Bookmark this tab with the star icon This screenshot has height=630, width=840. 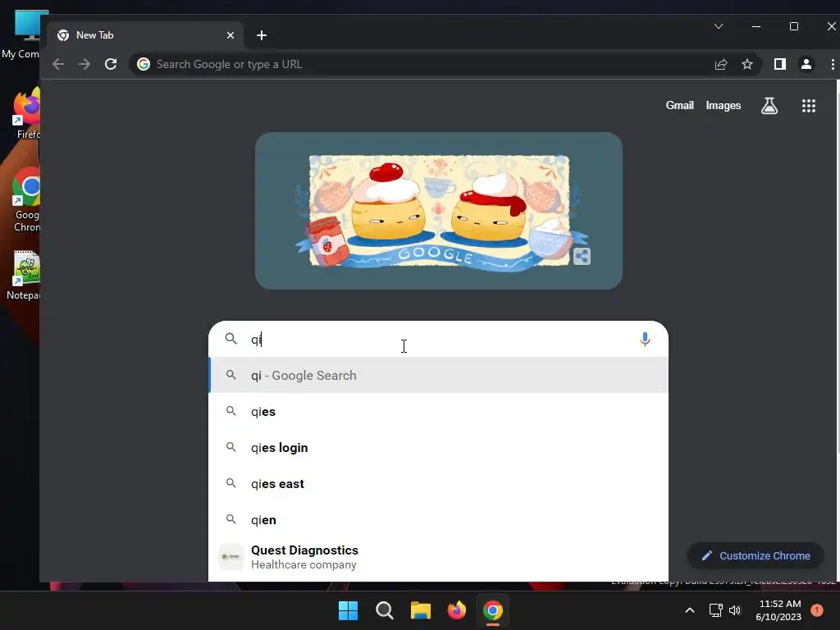[747, 64]
